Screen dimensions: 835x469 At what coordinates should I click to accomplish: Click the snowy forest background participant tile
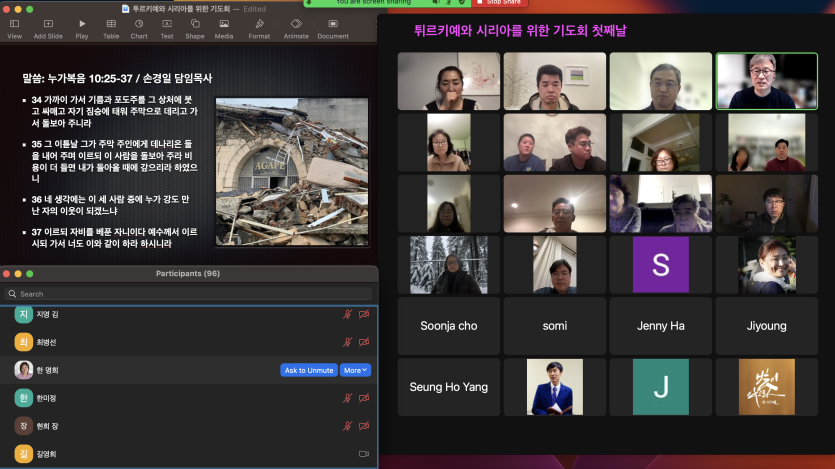[448, 265]
